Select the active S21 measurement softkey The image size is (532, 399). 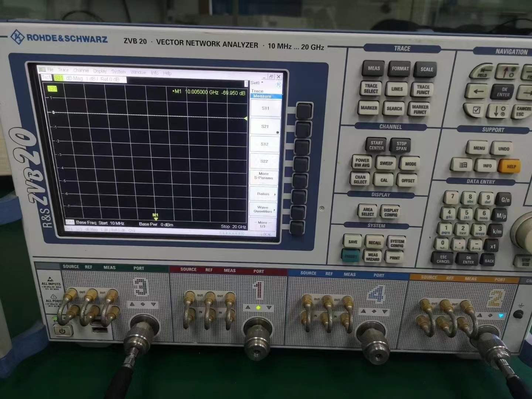click(x=265, y=126)
